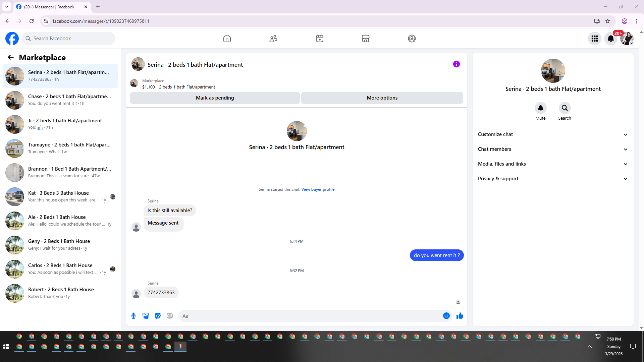Click the conversation title in chat header
Viewport: 644px width, 362px height.
pyautogui.click(x=195, y=65)
